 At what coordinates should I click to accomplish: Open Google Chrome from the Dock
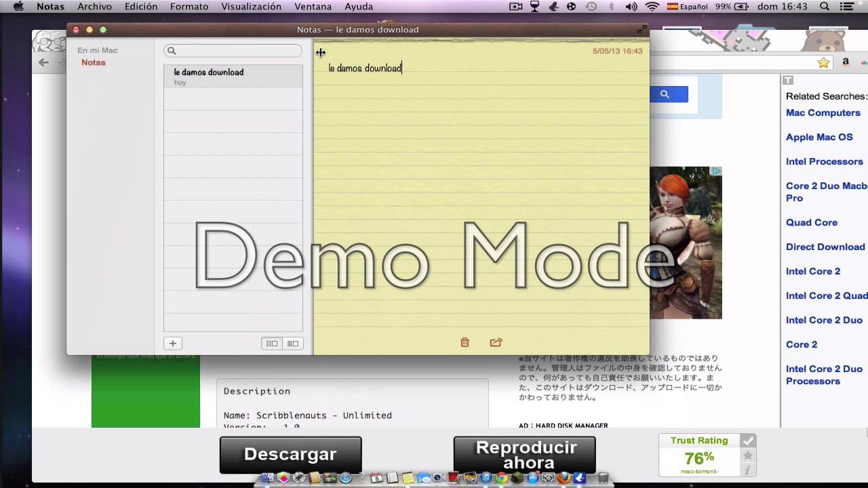click(x=501, y=478)
